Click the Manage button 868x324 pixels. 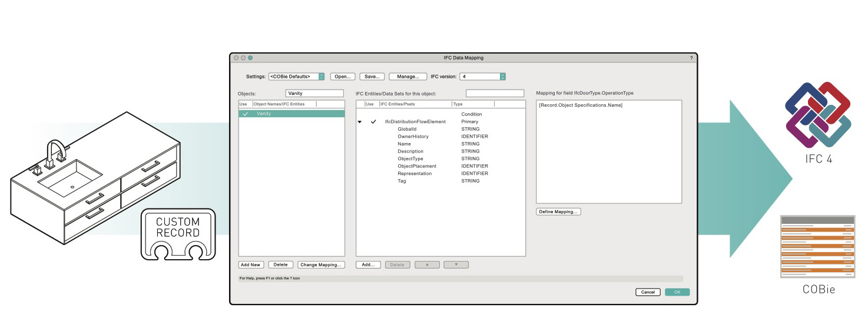click(x=408, y=77)
